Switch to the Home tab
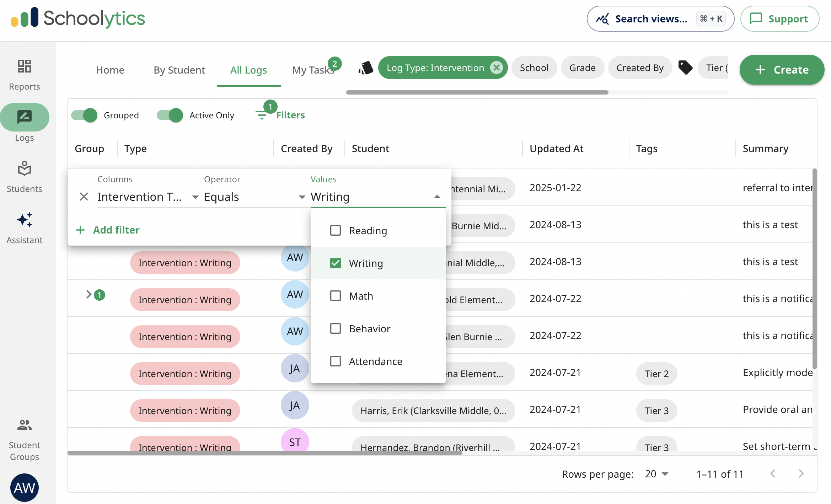Image resolution: width=831 pixels, height=504 pixels. point(110,70)
